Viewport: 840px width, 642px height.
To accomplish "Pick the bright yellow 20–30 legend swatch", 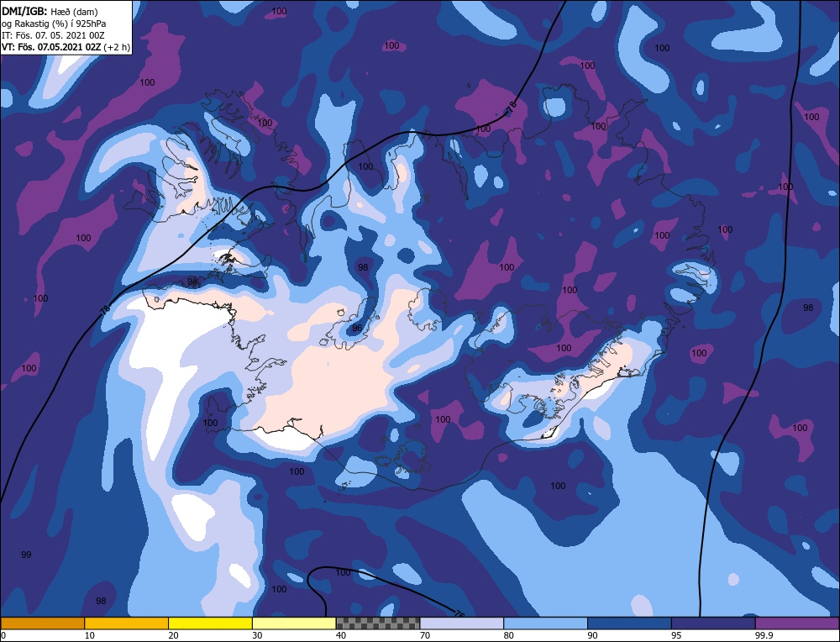I will pos(210,623).
